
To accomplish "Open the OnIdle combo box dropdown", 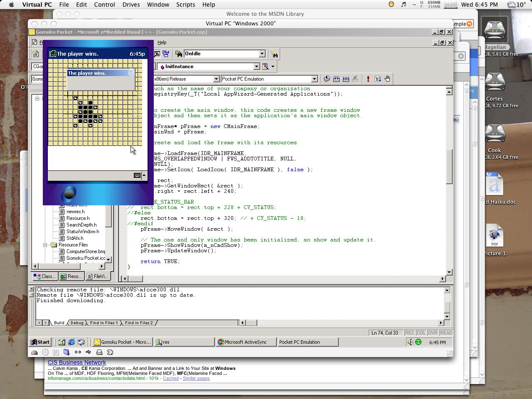I will 262,54.
